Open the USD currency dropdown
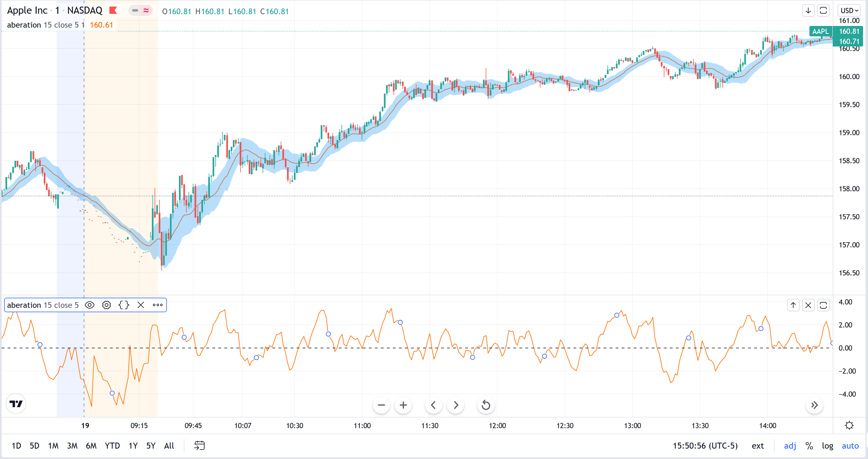This screenshot has height=459, width=868. tap(849, 11)
